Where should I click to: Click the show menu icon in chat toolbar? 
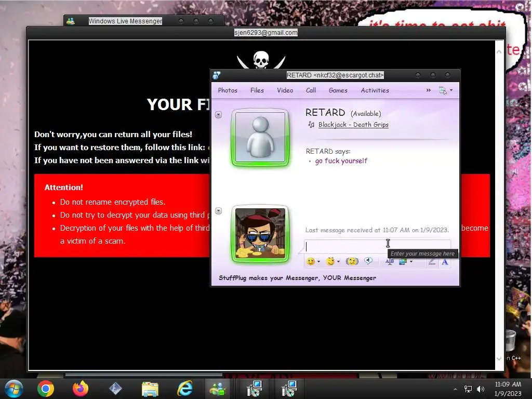click(443, 90)
